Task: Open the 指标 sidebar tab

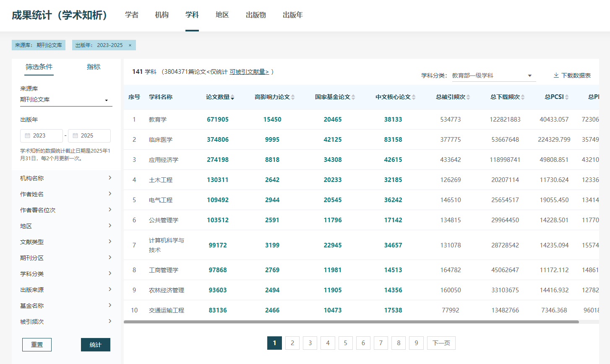Action: (x=94, y=67)
